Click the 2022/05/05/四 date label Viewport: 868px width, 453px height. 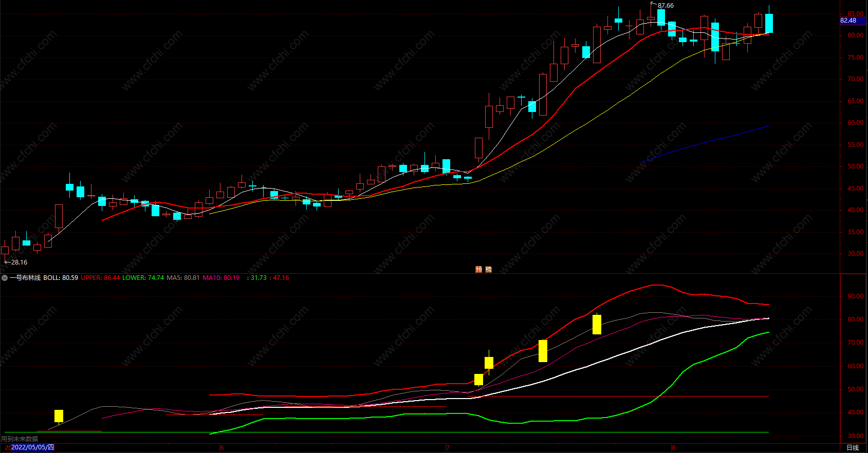pos(32,447)
